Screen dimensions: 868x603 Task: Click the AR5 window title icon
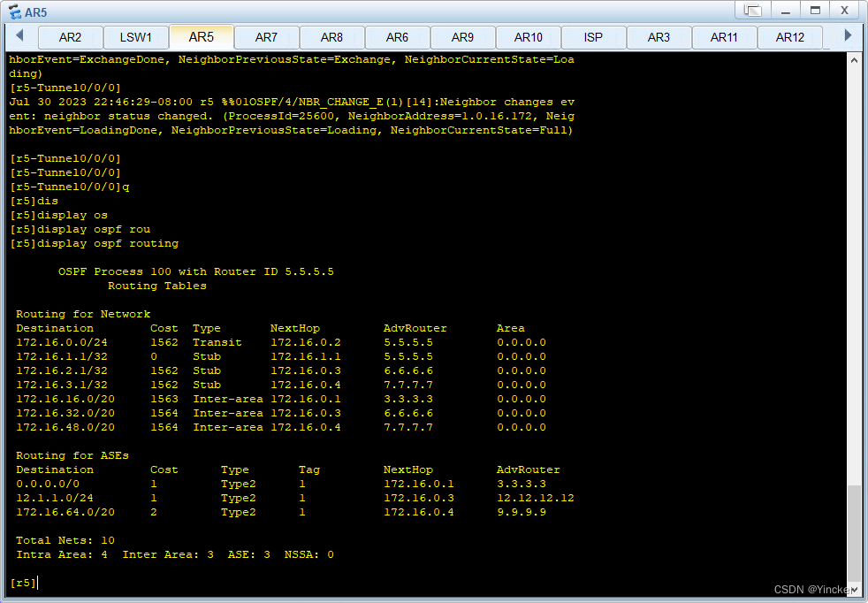[15, 11]
